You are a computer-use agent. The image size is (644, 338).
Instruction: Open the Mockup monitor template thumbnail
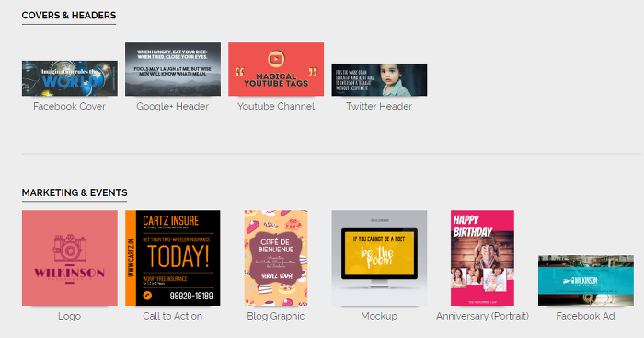pos(379,258)
